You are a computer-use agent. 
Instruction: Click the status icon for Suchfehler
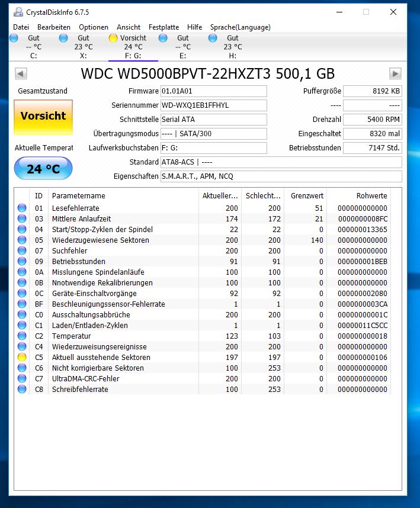coord(22,251)
